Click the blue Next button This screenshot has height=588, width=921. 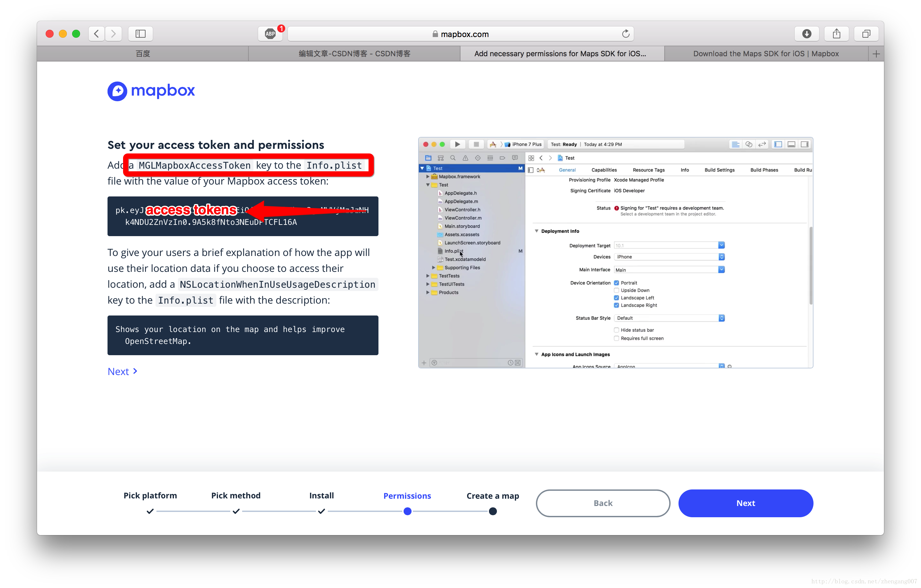click(x=745, y=503)
